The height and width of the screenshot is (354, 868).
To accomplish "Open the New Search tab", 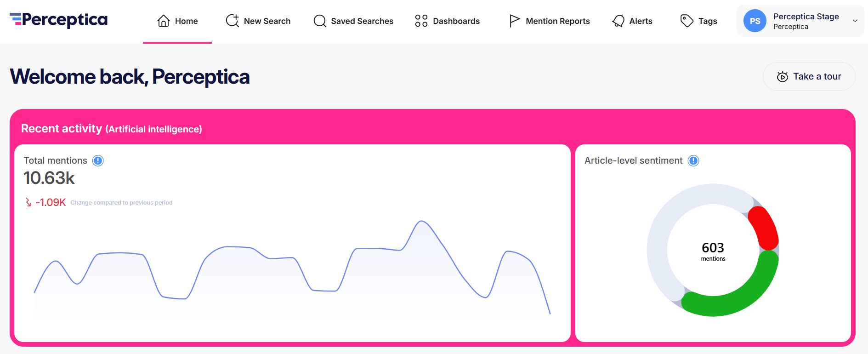I will (x=258, y=21).
